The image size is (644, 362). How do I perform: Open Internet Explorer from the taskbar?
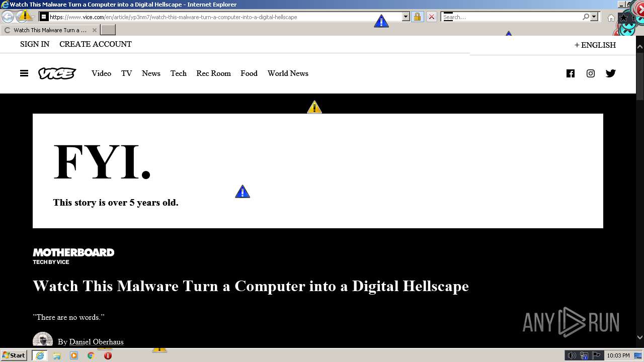click(x=39, y=355)
